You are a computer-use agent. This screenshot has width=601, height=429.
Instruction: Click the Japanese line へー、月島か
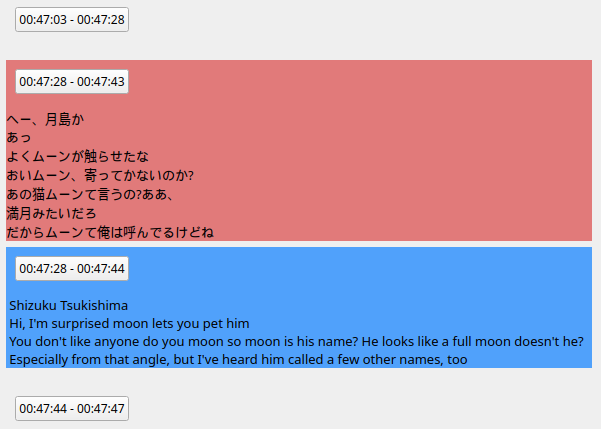point(45,119)
